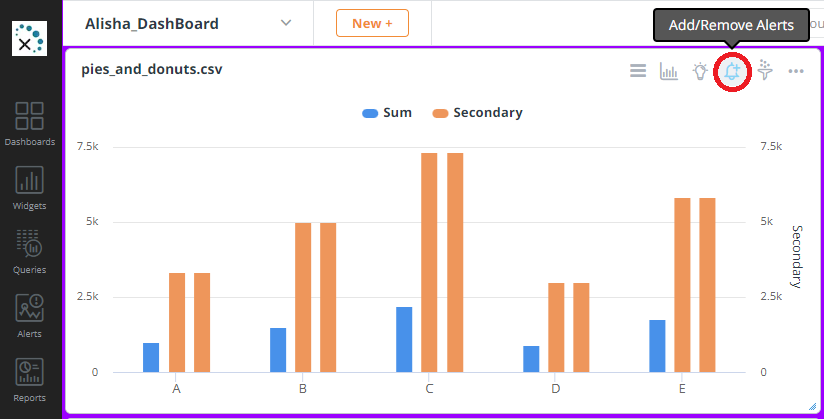Viewport: 824px width, 419px height.
Task: Open the three-dot more options menu
Action: pyautogui.click(x=797, y=71)
